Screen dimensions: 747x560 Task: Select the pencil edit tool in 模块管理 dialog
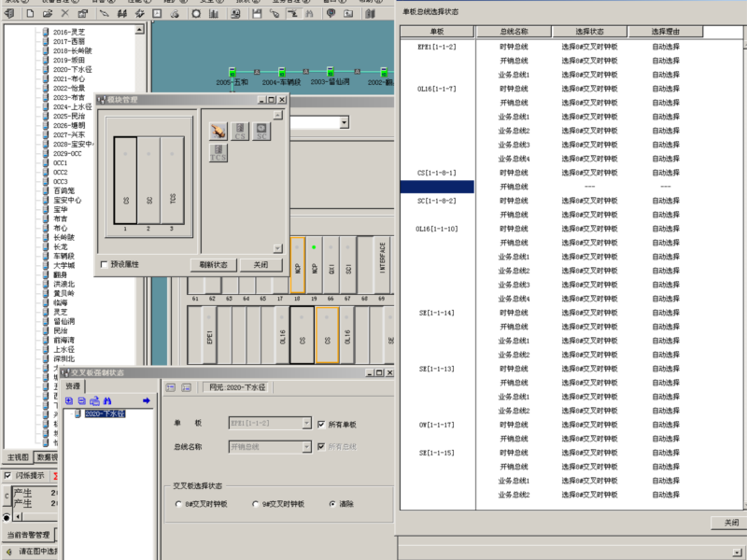click(218, 130)
